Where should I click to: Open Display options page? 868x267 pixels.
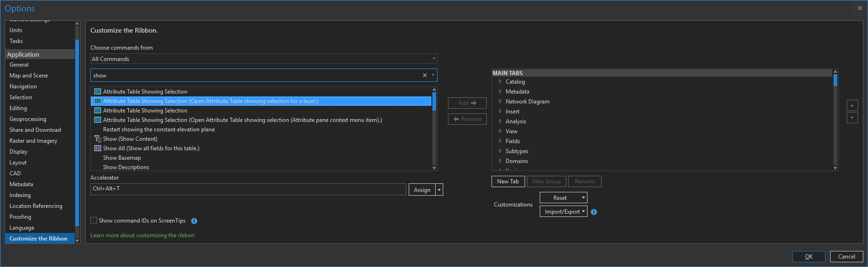coord(40,152)
